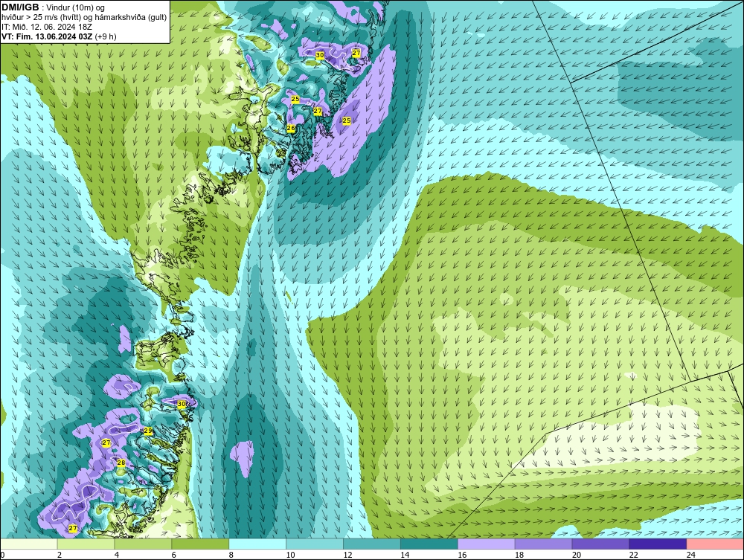
Task: Click the light lavender 16–18 m/s legend swatch
Action: click(x=487, y=544)
